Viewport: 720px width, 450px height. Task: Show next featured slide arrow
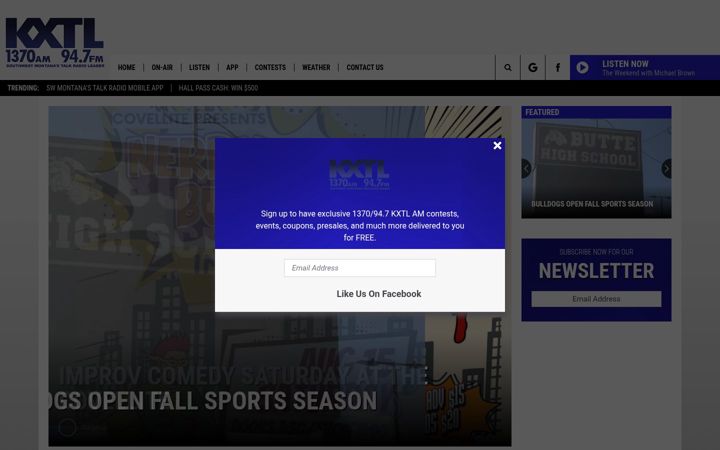[x=666, y=169]
